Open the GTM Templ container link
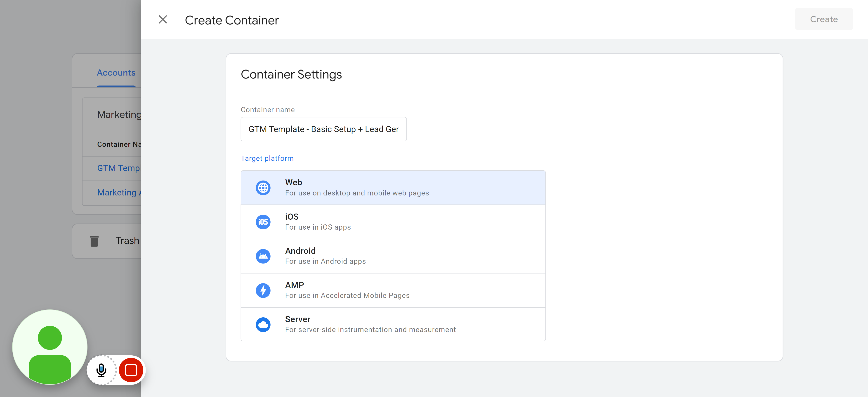868x397 pixels. point(119,168)
